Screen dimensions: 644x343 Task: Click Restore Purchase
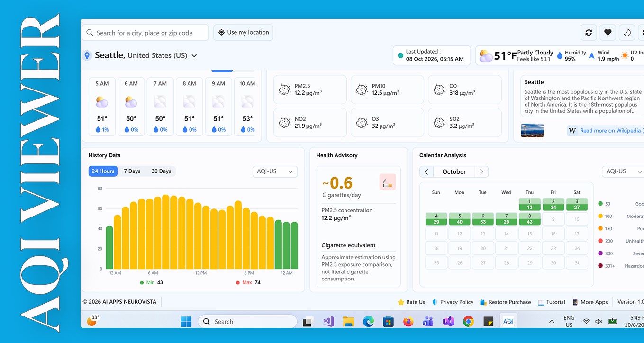tap(506, 302)
